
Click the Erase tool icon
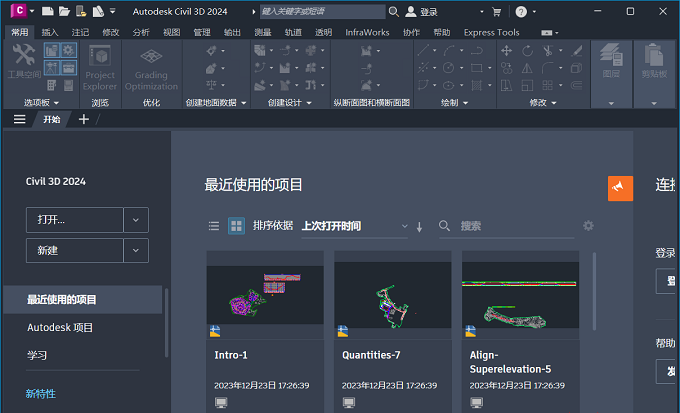click(576, 51)
